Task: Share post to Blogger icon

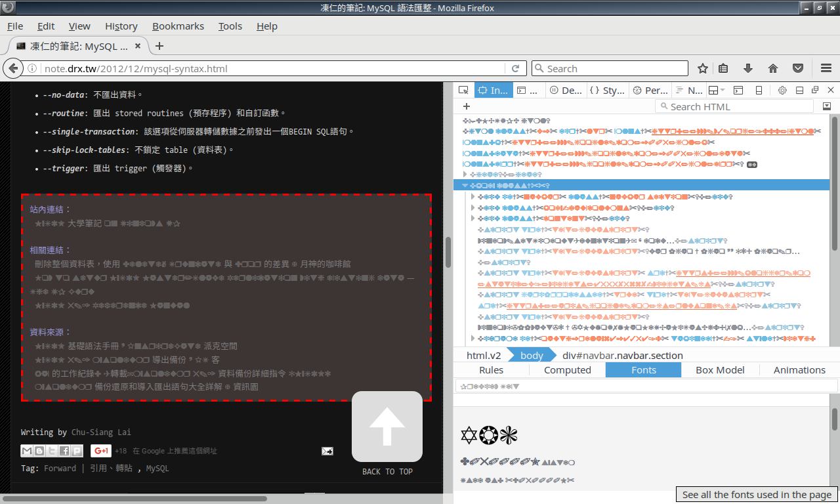Action: click(x=39, y=451)
